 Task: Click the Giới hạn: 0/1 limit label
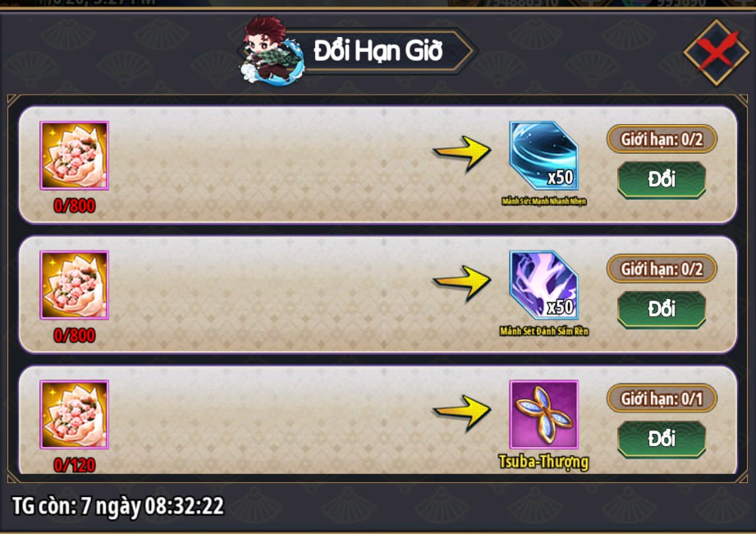[662, 398]
